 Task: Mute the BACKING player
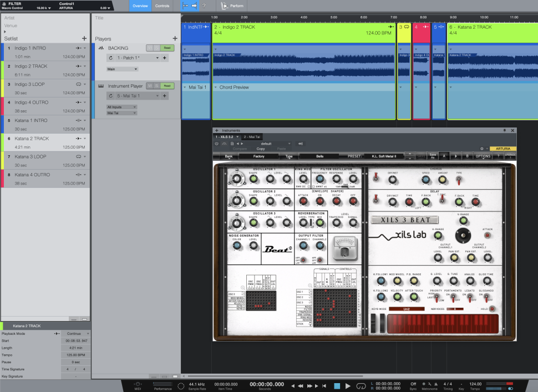click(150, 48)
